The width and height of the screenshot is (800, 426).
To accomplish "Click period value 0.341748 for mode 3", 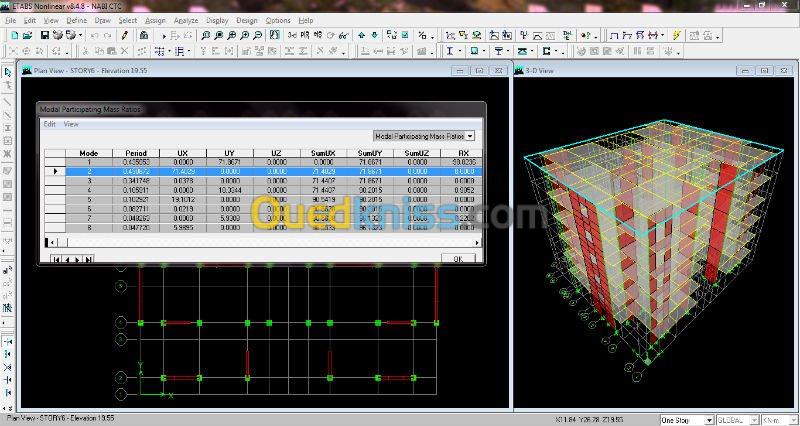I will pos(136,181).
